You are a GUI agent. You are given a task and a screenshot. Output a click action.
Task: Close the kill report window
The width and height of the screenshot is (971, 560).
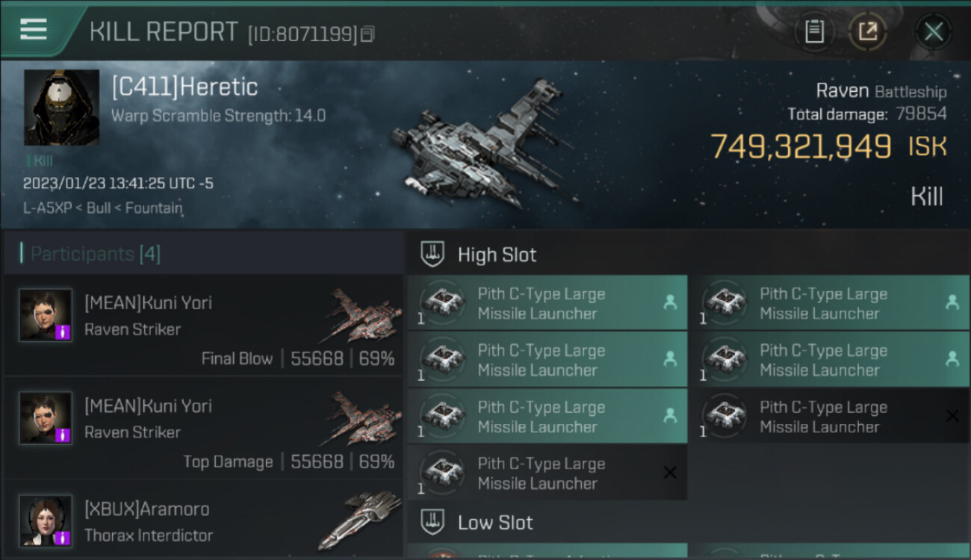point(934,31)
